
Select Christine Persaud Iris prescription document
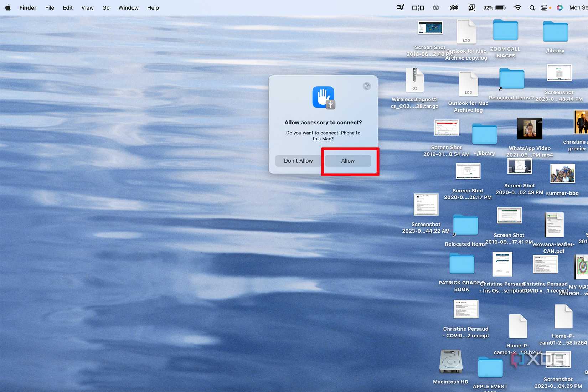click(502, 264)
